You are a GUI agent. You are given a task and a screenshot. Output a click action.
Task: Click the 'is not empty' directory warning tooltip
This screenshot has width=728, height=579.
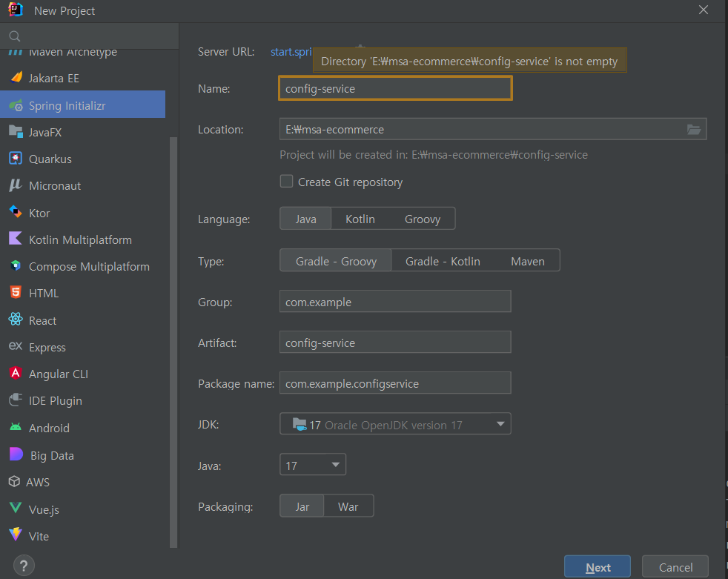(x=469, y=61)
